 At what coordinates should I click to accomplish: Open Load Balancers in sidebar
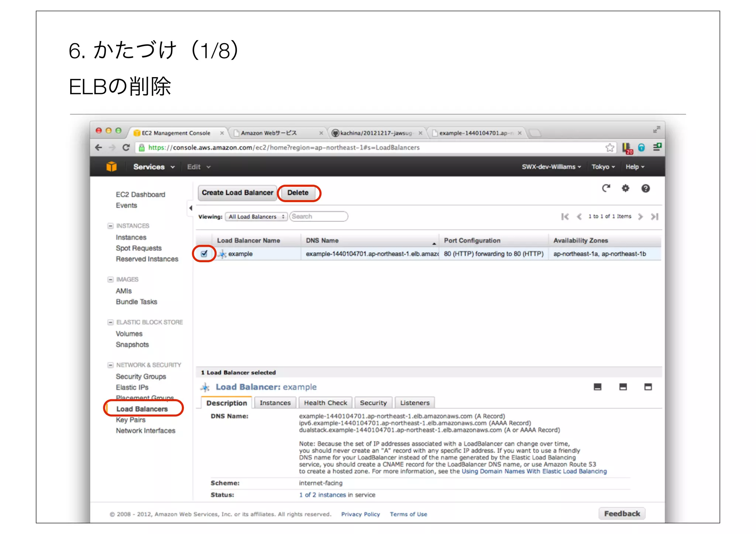click(x=142, y=409)
